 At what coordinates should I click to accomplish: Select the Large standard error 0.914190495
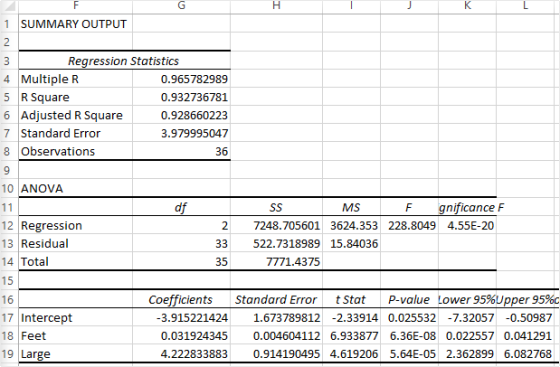point(276,354)
